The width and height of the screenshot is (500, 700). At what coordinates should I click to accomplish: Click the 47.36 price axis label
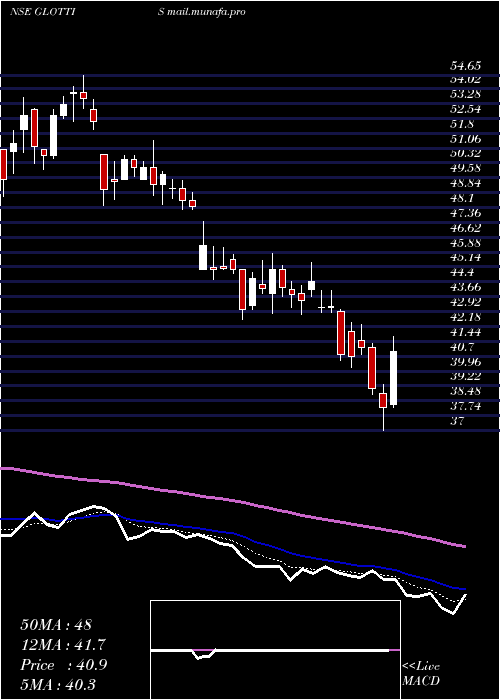(465, 213)
